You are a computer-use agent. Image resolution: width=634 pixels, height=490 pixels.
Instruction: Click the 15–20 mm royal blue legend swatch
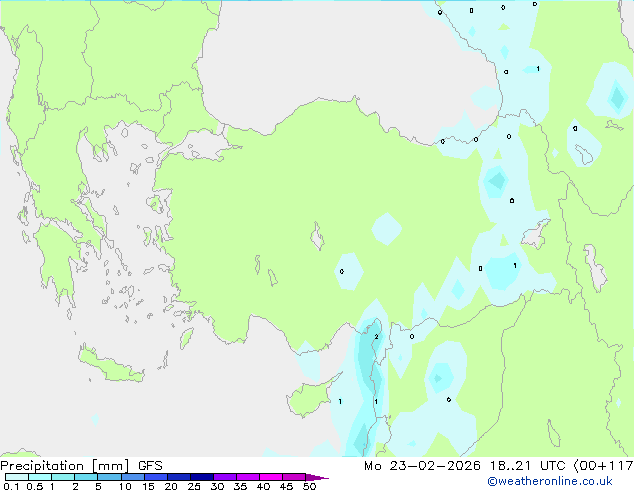click(x=156, y=477)
